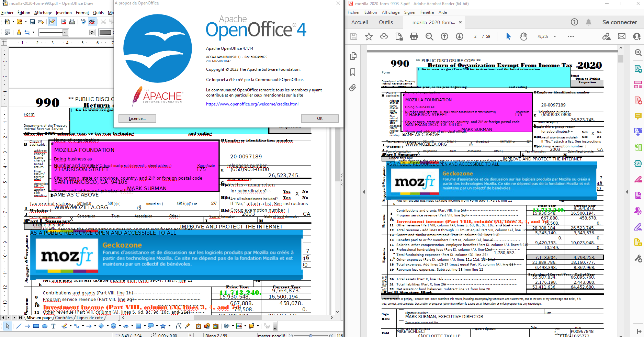Switch to the Lignes de cote tab

coord(90,318)
